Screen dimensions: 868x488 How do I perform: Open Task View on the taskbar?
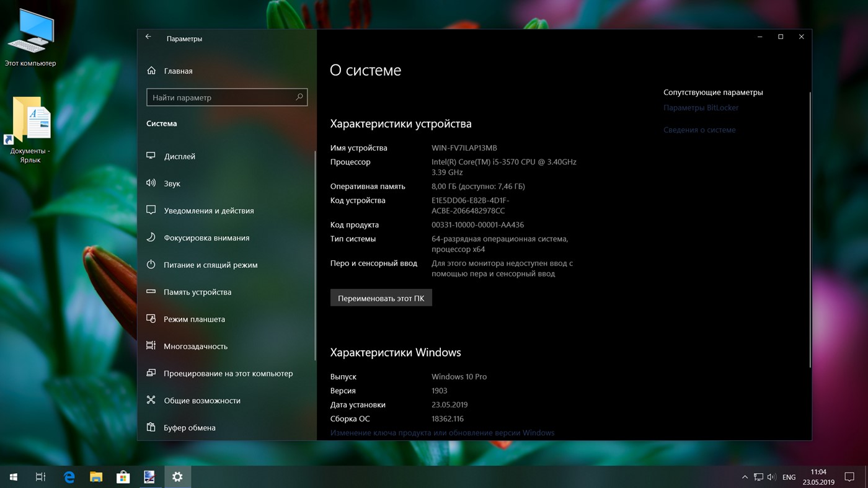tap(40, 477)
